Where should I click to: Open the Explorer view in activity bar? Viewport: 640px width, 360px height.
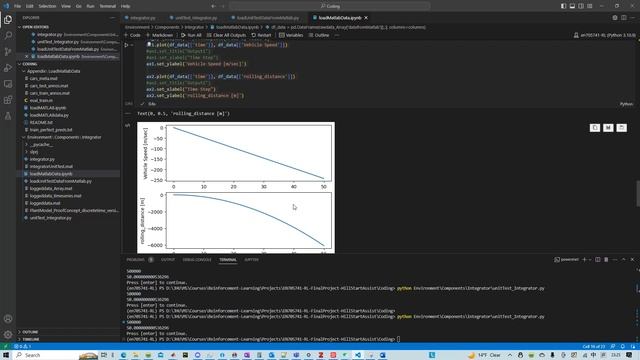tap(8, 20)
